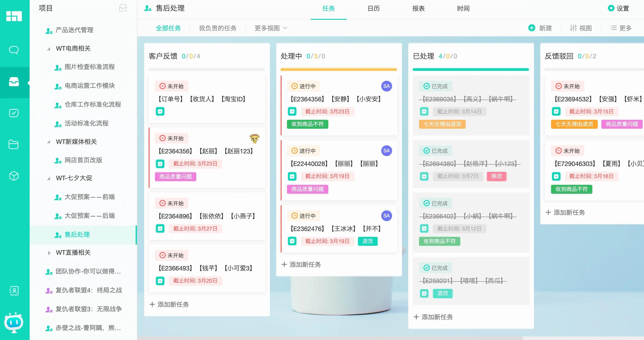Click the chat bubble icon in left sidebar
This screenshot has height=340, width=644.
pos(14,50)
